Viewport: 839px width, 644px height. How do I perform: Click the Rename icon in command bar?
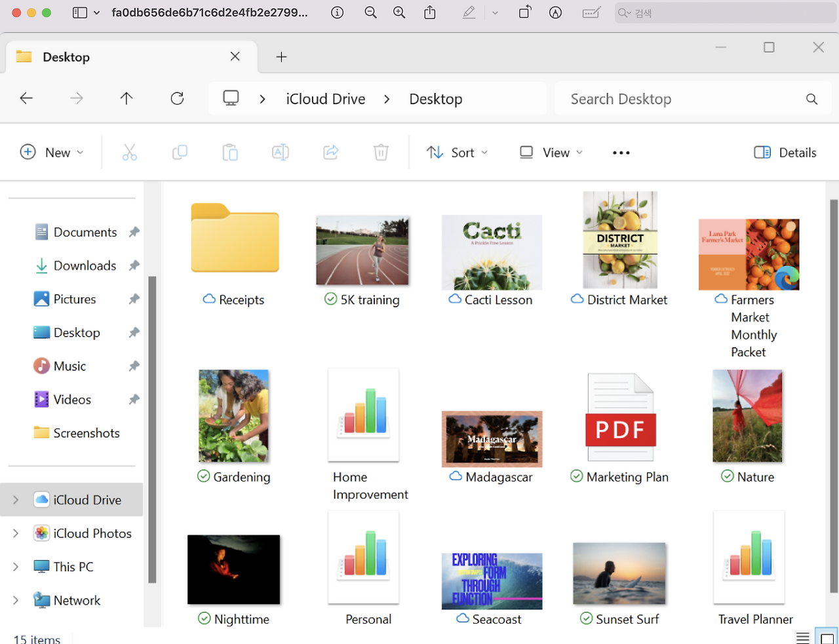coord(281,153)
